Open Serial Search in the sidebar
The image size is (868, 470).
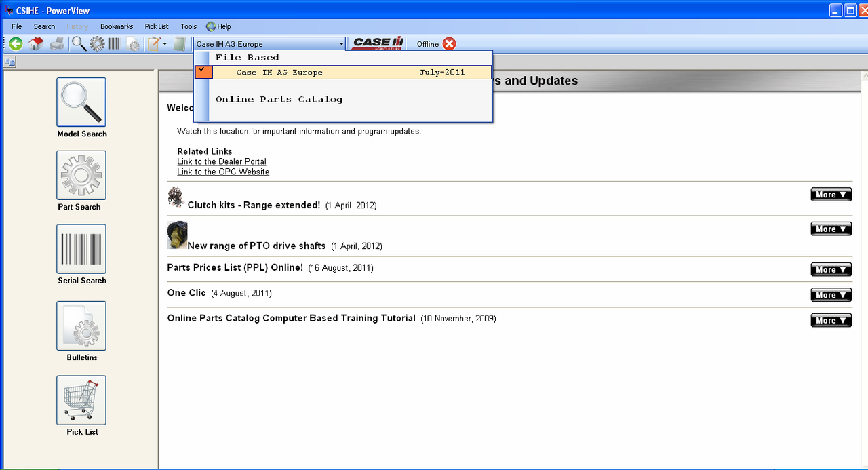pyautogui.click(x=81, y=249)
